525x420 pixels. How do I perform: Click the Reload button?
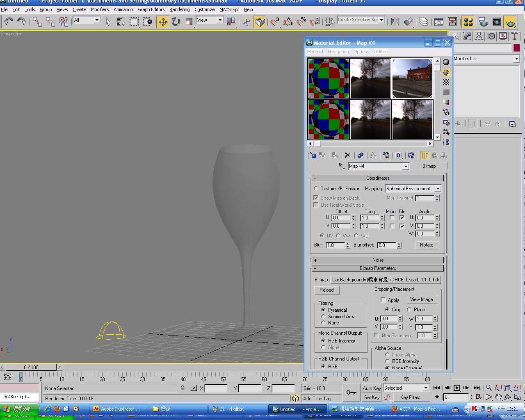pos(326,290)
